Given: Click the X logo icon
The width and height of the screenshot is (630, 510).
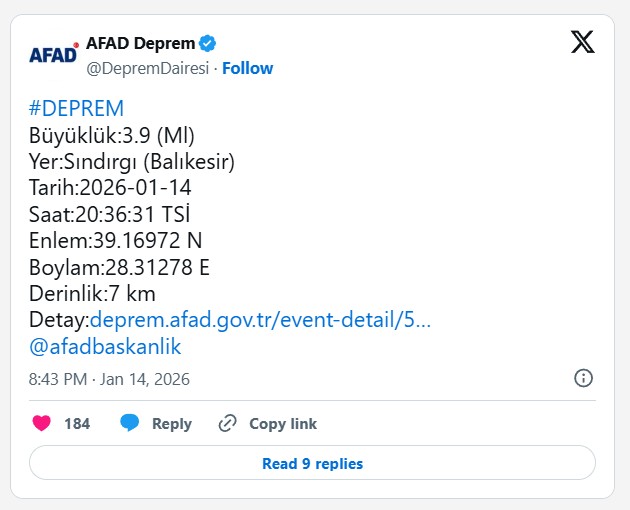Looking at the screenshot, I should point(583,42).
